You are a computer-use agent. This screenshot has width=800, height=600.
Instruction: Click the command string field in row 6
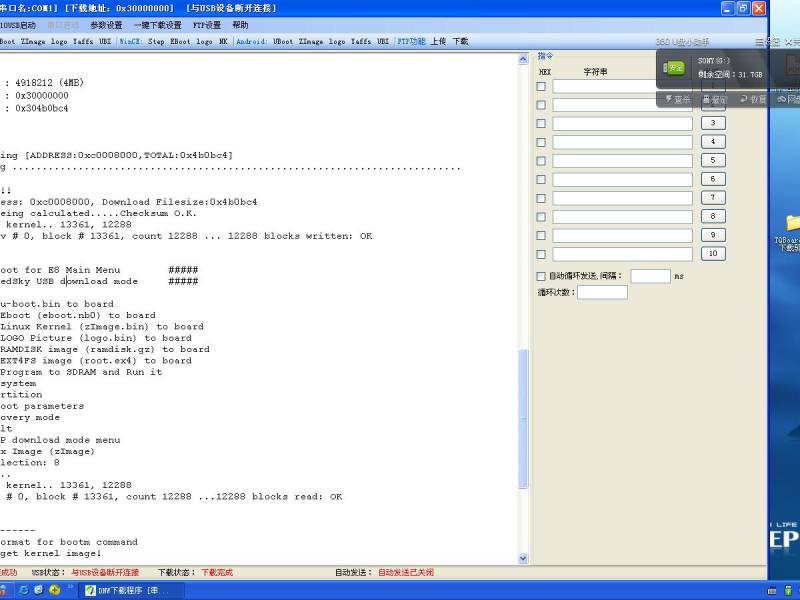622,179
